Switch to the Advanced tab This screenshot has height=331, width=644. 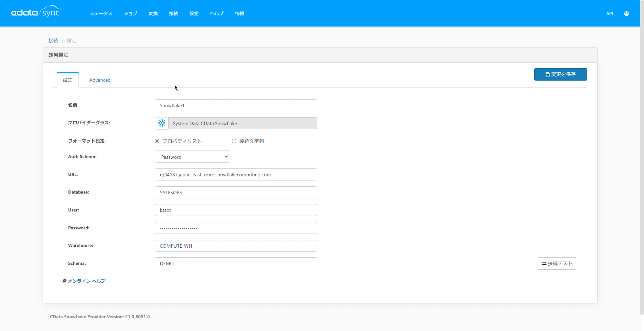pos(100,80)
